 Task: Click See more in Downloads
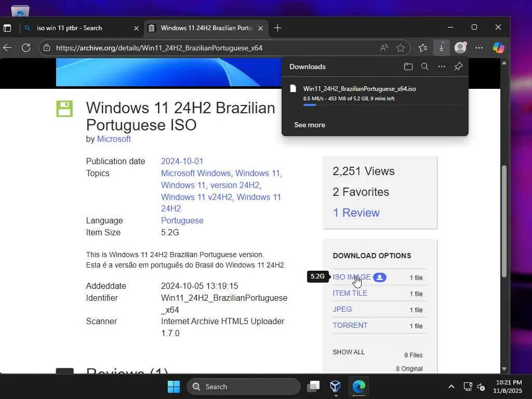(x=310, y=125)
